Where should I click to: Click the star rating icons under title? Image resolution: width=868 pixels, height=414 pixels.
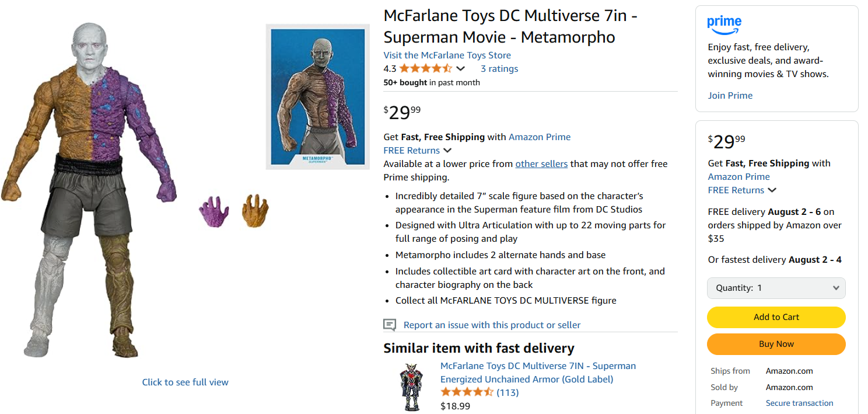[x=425, y=69]
